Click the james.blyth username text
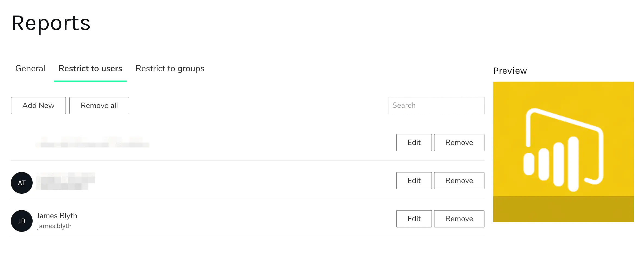The width and height of the screenshot is (644, 265). point(54,226)
